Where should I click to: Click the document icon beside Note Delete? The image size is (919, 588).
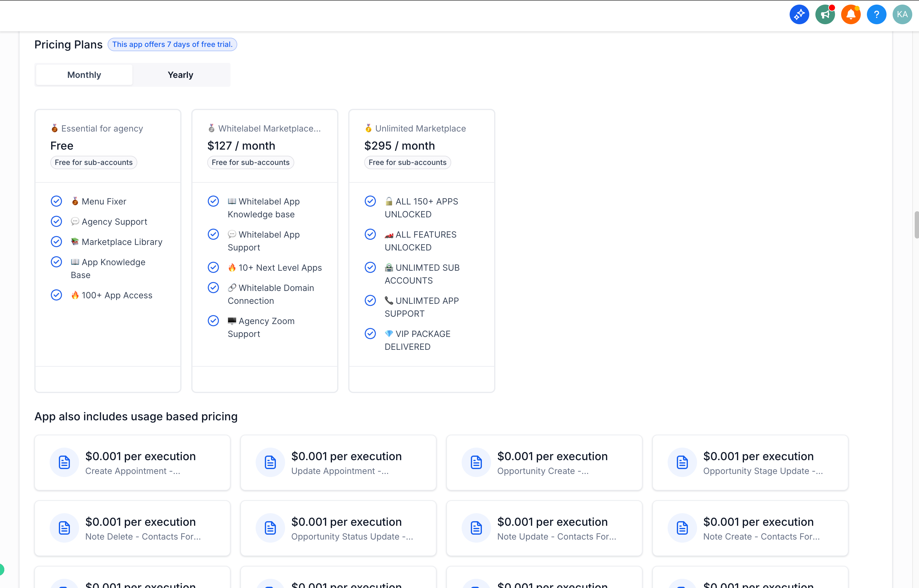click(x=64, y=528)
